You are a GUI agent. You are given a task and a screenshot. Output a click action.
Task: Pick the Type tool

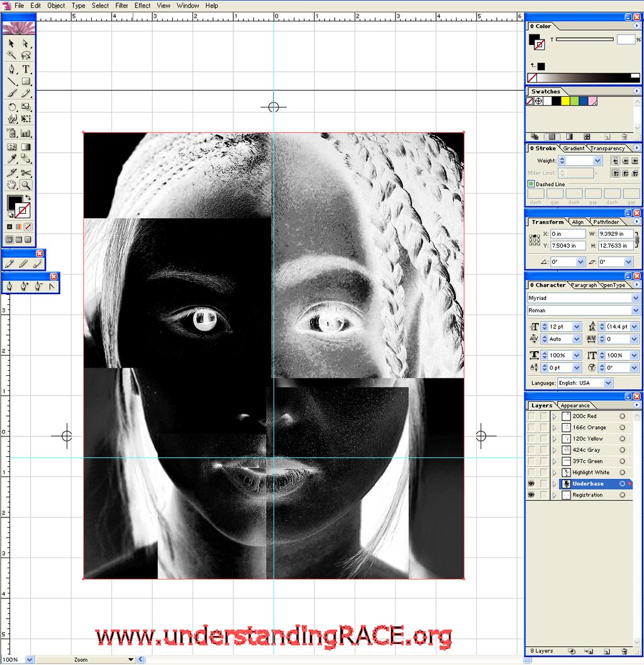[x=26, y=69]
